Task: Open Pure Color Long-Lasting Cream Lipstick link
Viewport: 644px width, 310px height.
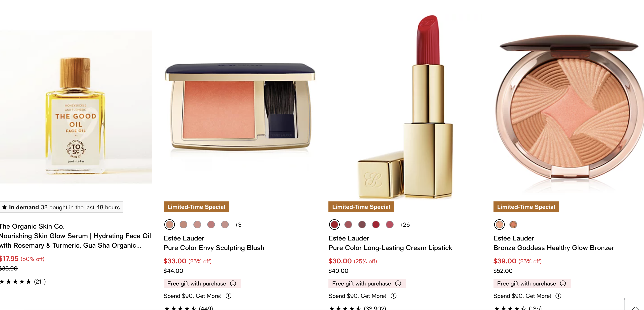Action: (390, 248)
